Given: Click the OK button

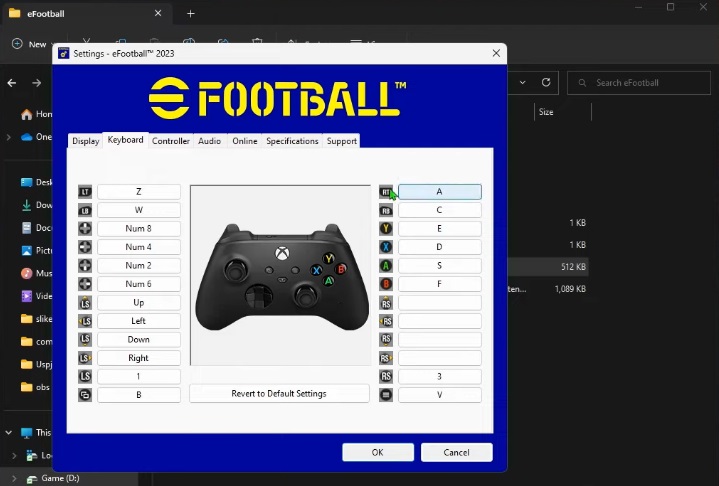Looking at the screenshot, I should 378,453.
